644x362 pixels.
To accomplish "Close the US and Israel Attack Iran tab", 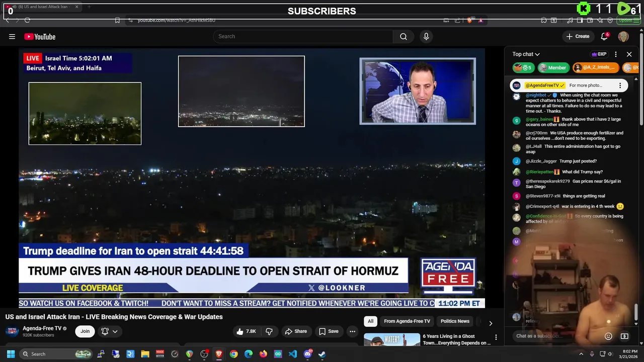I will pos(77,7).
